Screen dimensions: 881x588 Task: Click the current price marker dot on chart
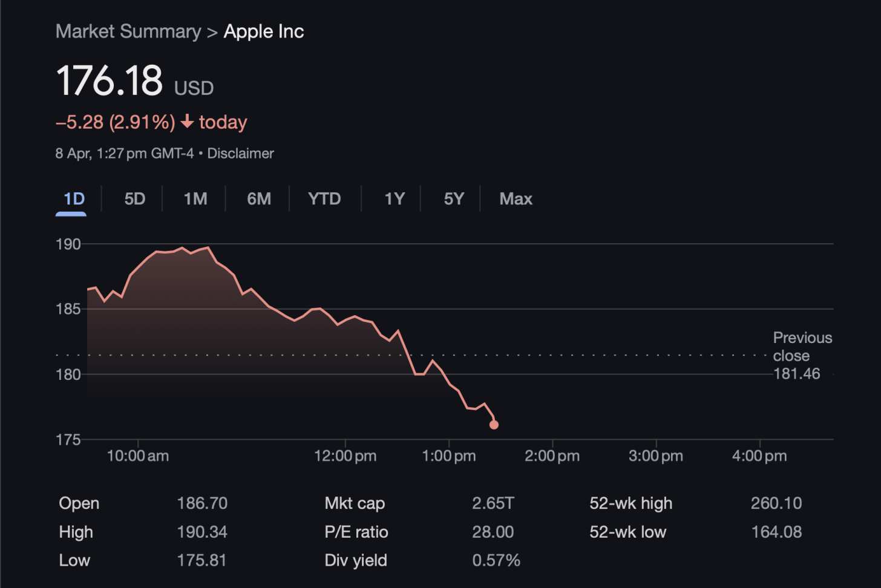click(494, 425)
